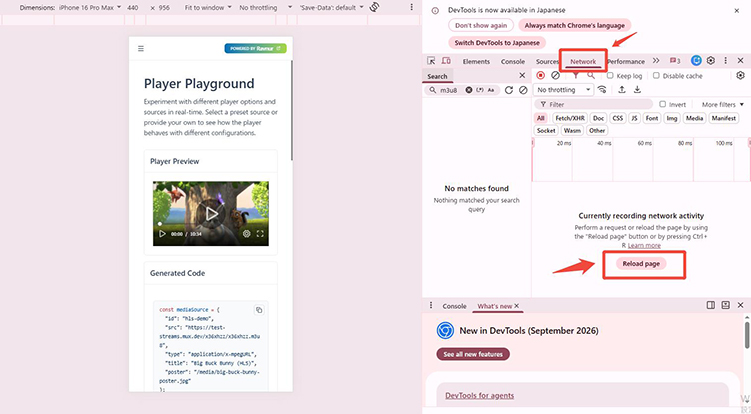The height and width of the screenshot is (414, 751).
Task: Click the Import HAR upload icon
Action: tap(622, 90)
